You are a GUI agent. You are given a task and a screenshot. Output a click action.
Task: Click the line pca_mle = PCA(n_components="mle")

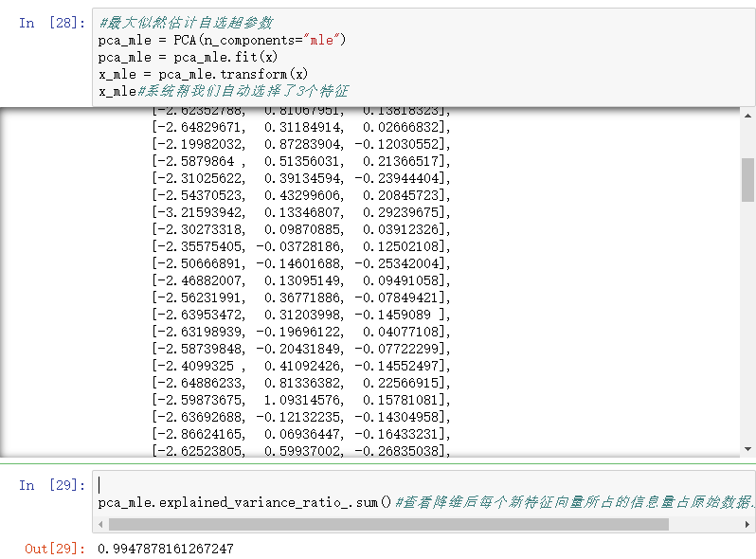pyautogui.click(x=222, y=40)
